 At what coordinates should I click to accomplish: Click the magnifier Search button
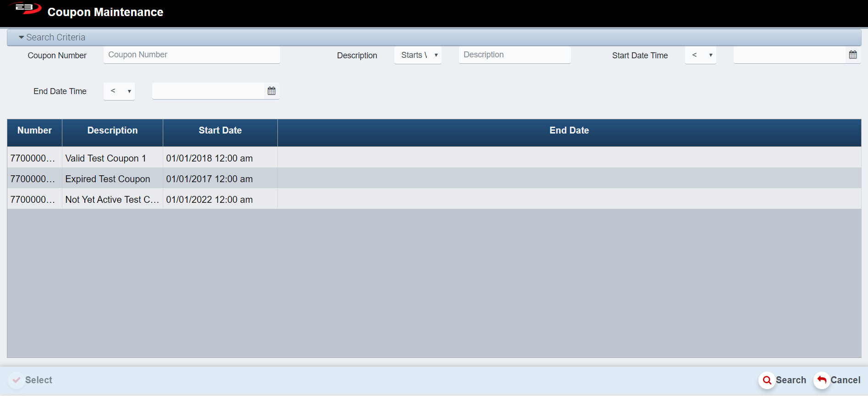782,380
